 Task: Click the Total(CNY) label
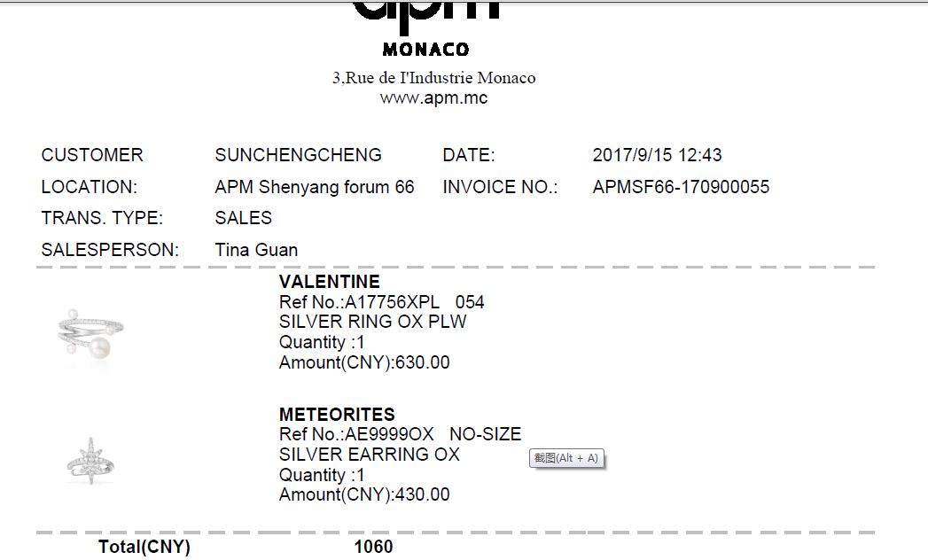pos(144,547)
